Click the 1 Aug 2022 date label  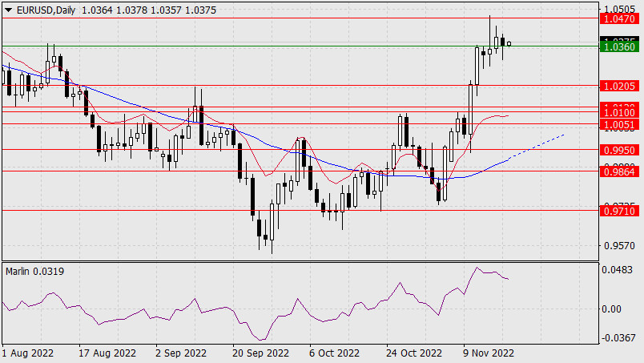pos(27,353)
